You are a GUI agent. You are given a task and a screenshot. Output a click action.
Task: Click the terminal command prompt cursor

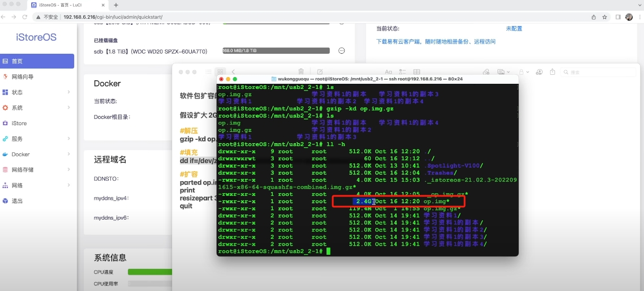[x=328, y=251]
